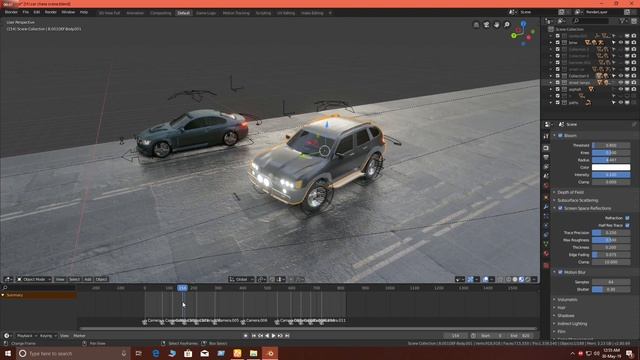This screenshot has height=360, width=640.
Task: Open the View Layer properties tab
Action: click(546, 167)
